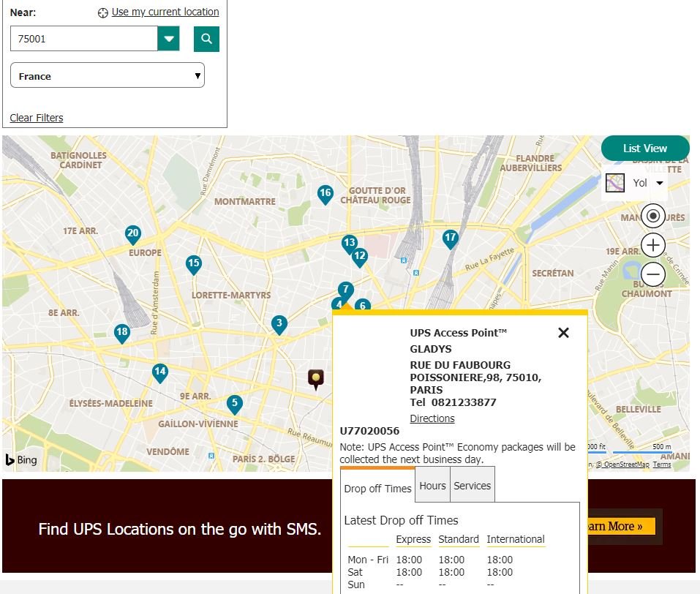The height and width of the screenshot is (594, 700).
Task: Select map pin number 18
Action: coord(121,333)
